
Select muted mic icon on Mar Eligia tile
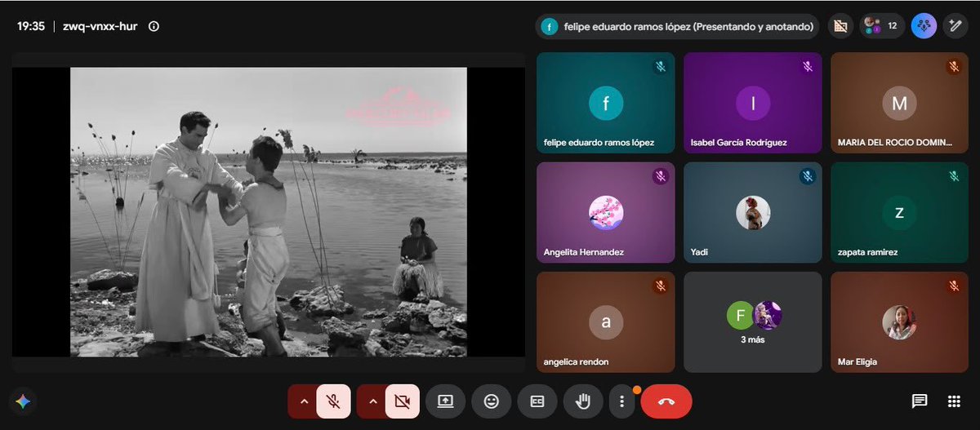(x=953, y=286)
